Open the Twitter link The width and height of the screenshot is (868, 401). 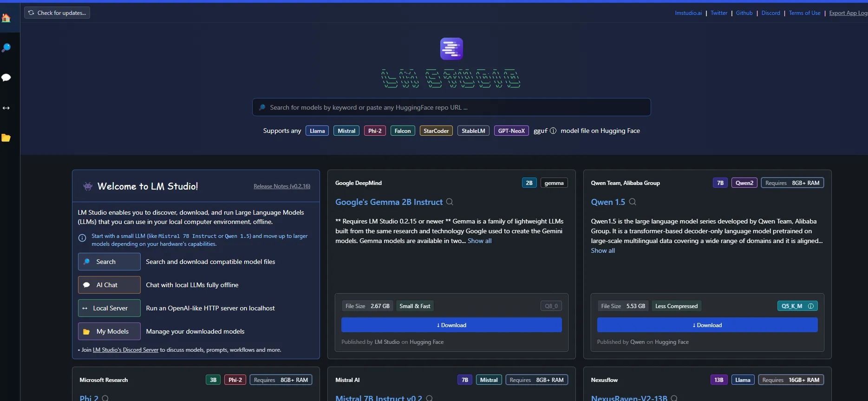coord(719,13)
